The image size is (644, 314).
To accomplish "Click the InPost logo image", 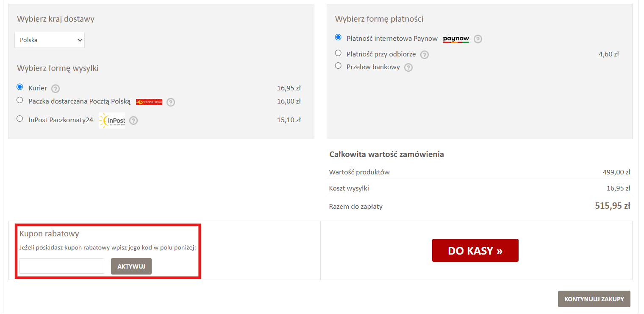I will tap(112, 121).
